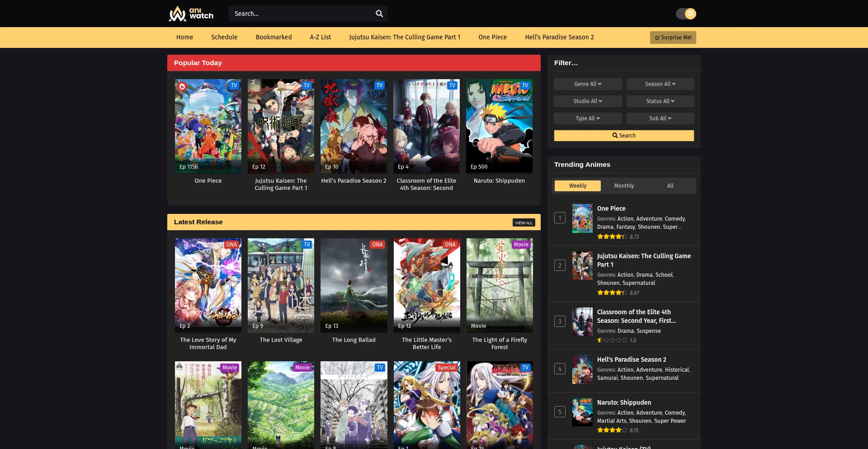The image size is (868, 449).
Task: Open Jujutsu Kaisen Culling Game poster
Action: tap(281, 126)
